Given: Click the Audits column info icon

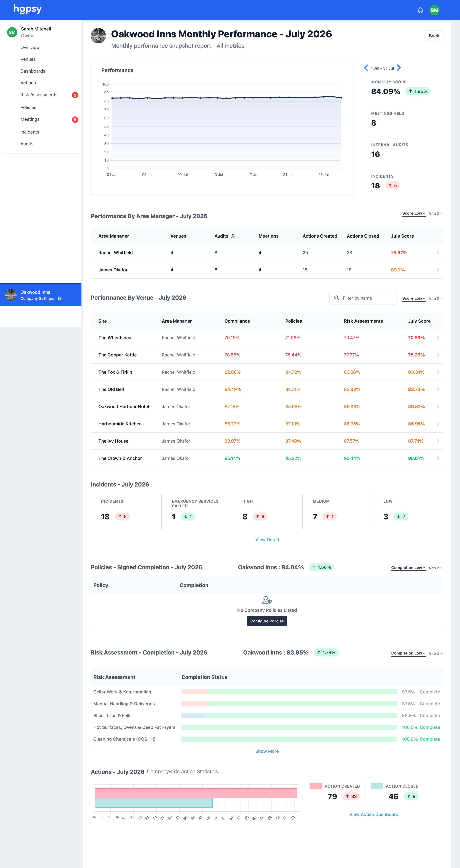Looking at the screenshot, I should (233, 236).
